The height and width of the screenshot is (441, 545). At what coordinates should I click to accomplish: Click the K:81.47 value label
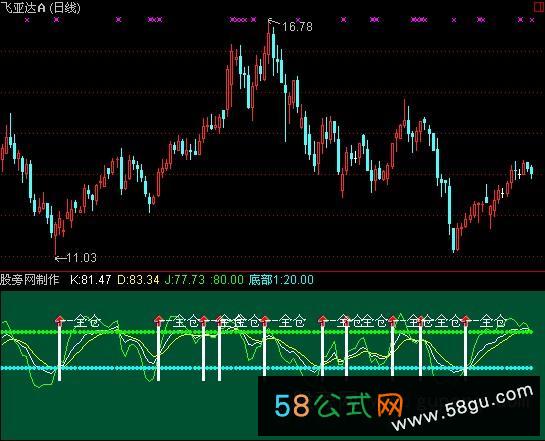coord(91,280)
